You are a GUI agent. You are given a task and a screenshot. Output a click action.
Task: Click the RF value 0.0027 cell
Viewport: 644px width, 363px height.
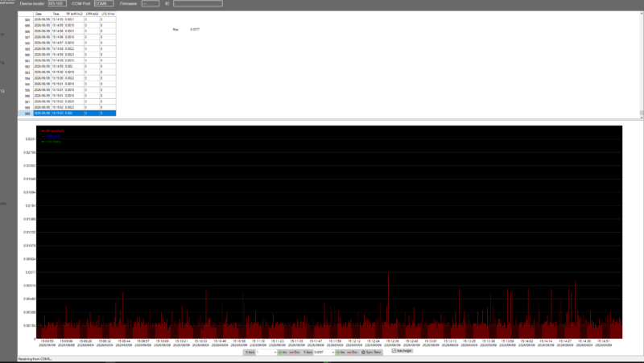pos(74,19)
